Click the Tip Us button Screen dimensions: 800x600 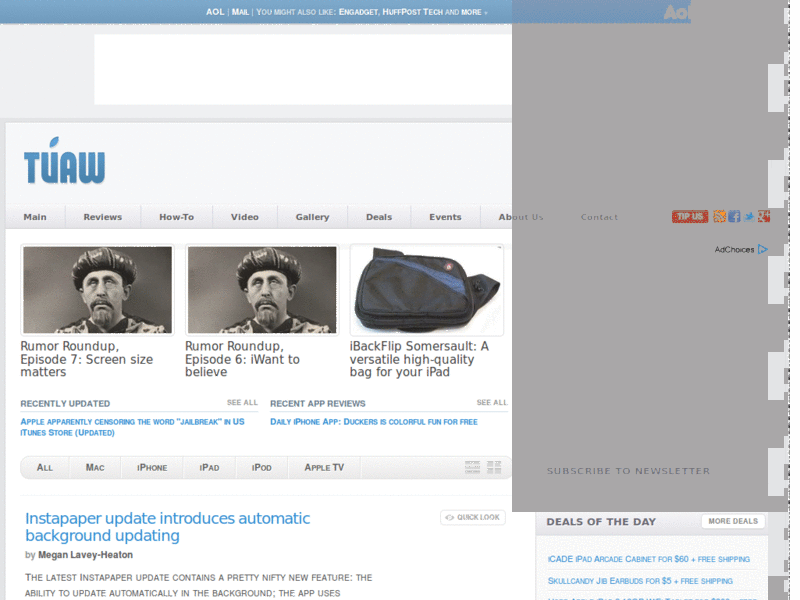(x=690, y=216)
